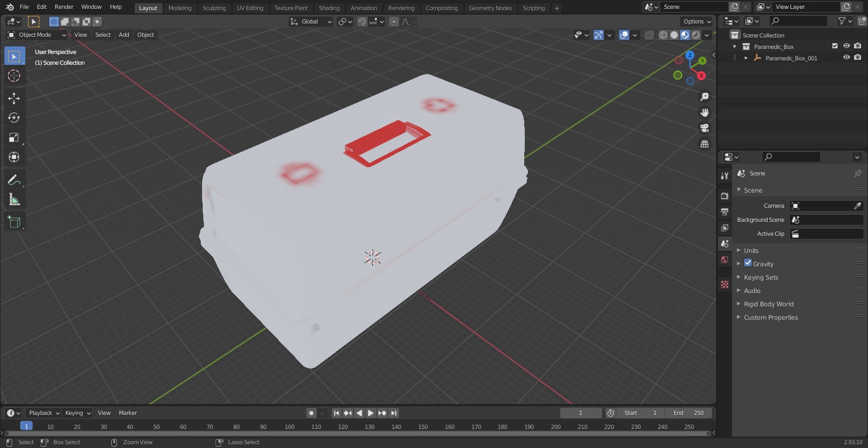The width and height of the screenshot is (868, 448).
Task: Click the Blender logo menu icon
Action: [10, 7]
